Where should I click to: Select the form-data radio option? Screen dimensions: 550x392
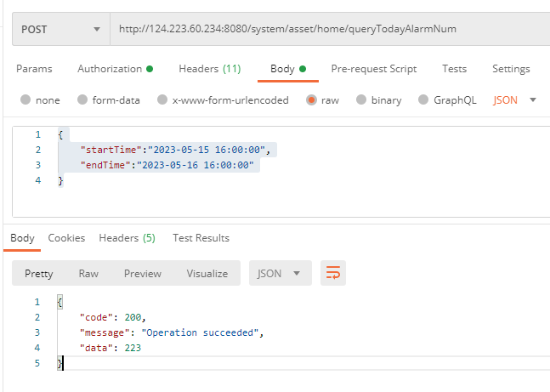click(x=82, y=100)
